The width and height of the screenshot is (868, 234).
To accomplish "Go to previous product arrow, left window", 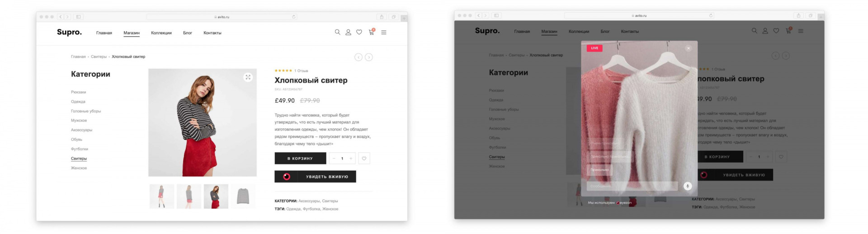I will tap(359, 57).
